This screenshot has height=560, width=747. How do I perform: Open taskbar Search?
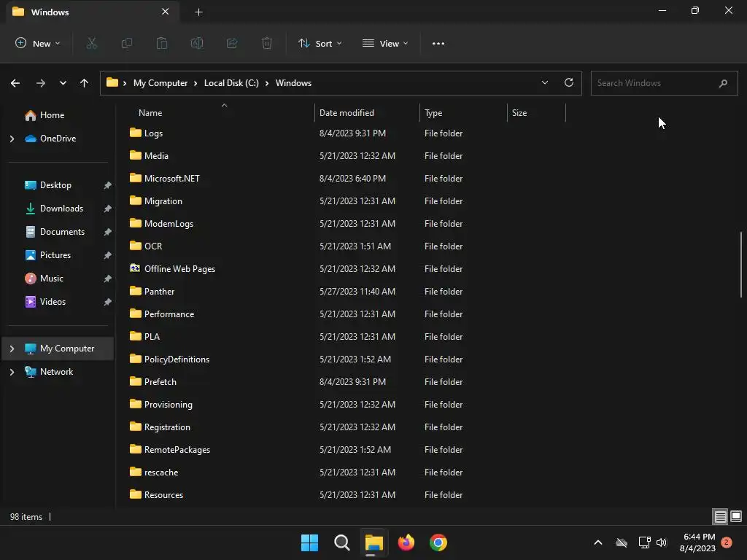pyautogui.click(x=341, y=542)
